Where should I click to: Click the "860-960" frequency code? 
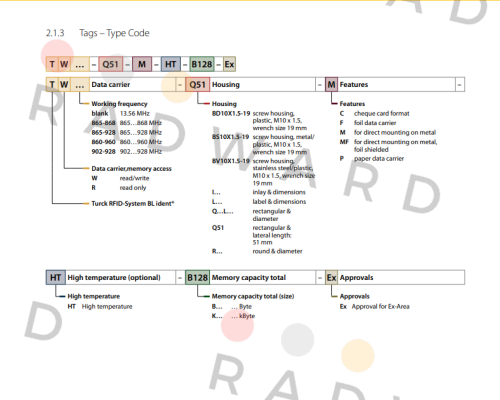pos(103,142)
